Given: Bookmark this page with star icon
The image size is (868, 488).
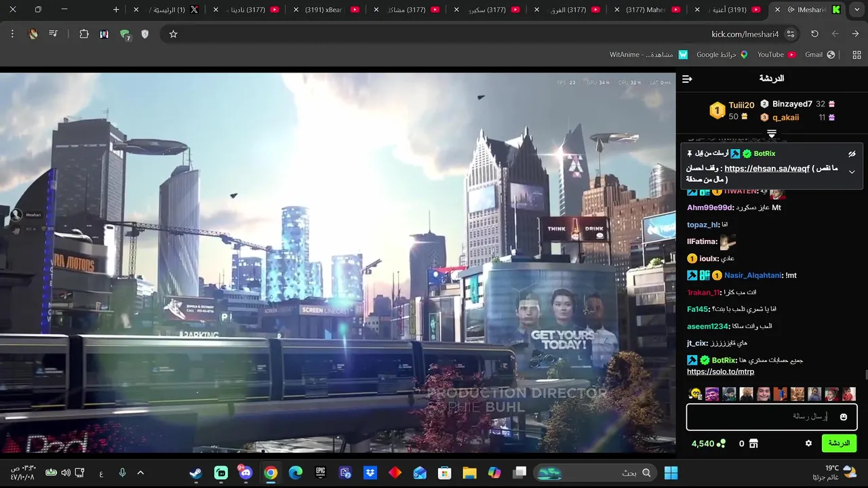Looking at the screenshot, I should click(x=173, y=34).
